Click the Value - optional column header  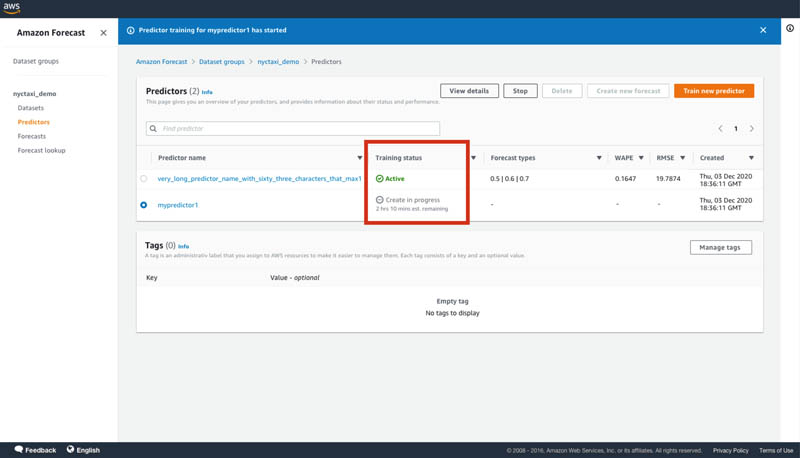[x=294, y=278]
